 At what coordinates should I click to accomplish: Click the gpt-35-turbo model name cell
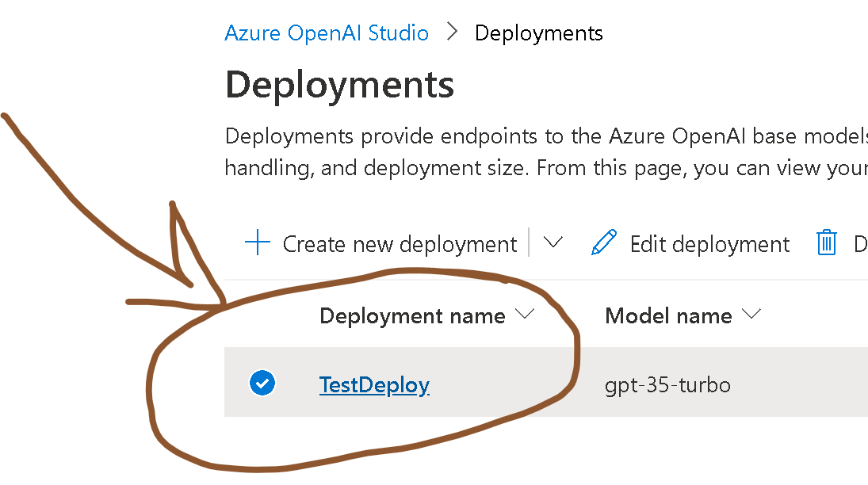coord(667,385)
